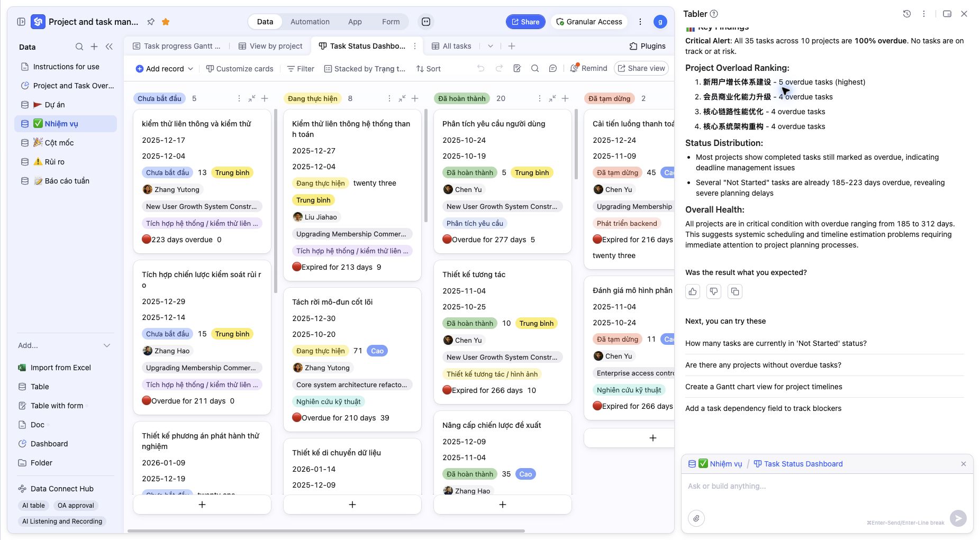Select the 'Are there any projects without overdue tasks?' suggestion
980x540 pixels.
[x=763, y=365]
